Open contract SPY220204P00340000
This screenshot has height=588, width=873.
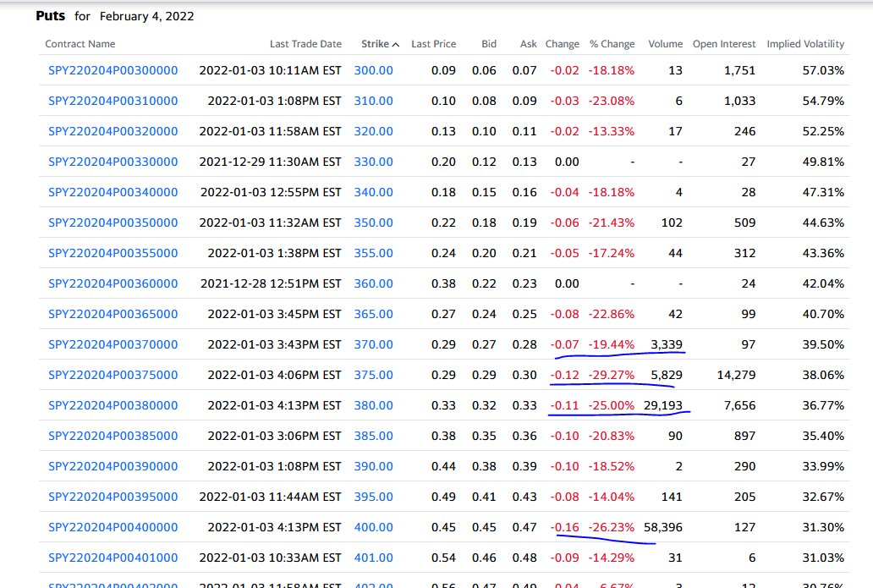coord(113,193)
